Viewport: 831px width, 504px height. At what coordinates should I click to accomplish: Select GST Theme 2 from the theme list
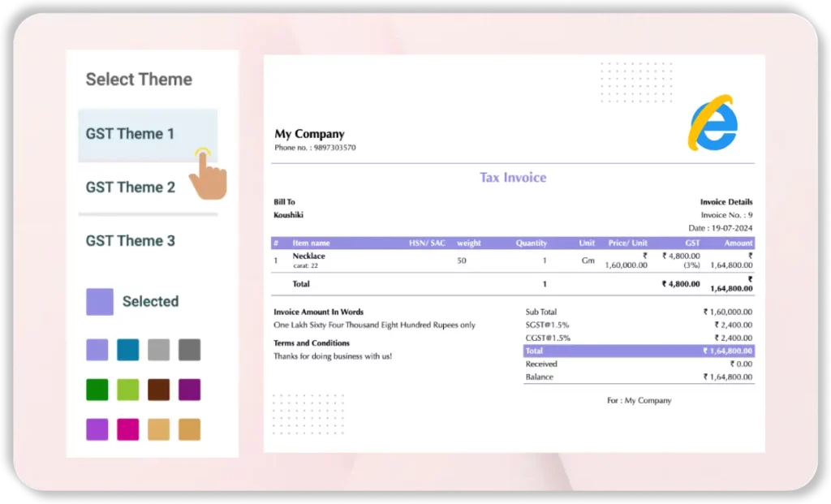[130, 187]
